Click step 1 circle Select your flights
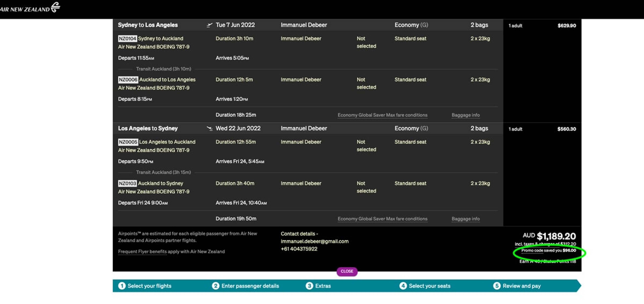The width and height of the screenshot is (644, 304). pos(122,286)
